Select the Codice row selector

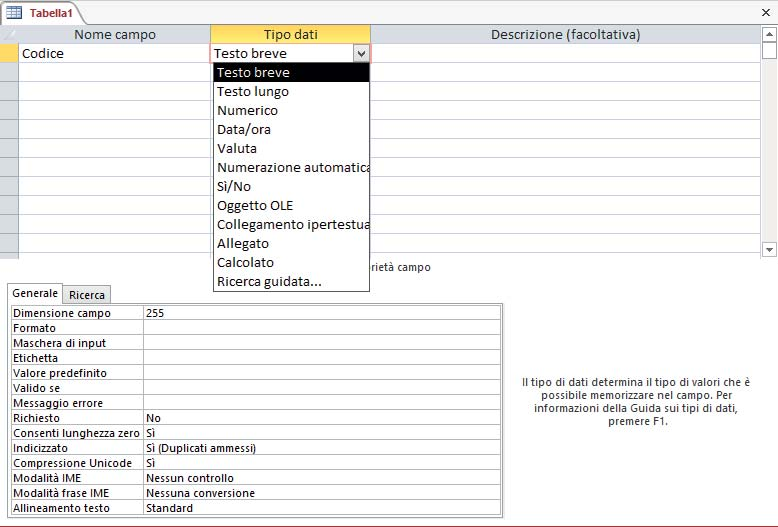coord(9,54)
